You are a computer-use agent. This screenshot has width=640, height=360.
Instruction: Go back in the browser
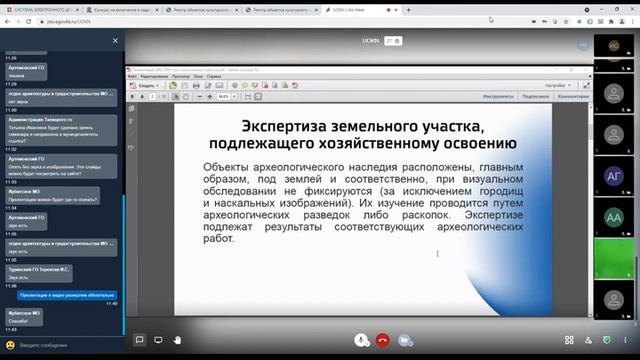click(7, 21)
